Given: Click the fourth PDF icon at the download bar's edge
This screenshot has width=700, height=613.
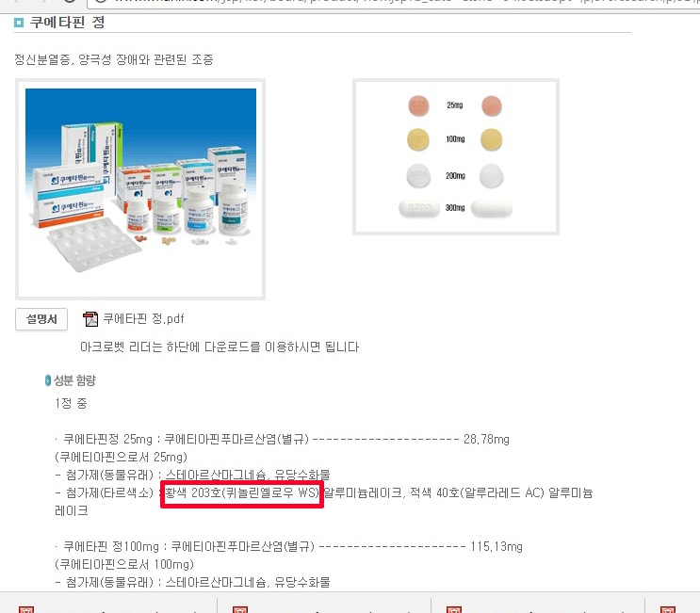Looking at the screenshot, I should click(667, 609).
